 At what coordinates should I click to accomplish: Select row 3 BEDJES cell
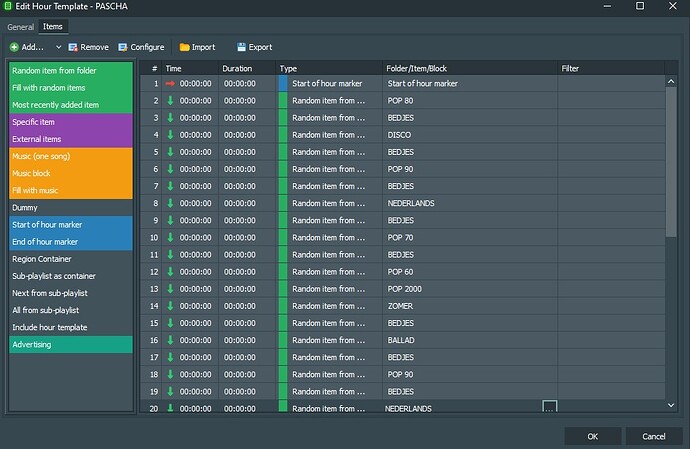coord(470,118)
